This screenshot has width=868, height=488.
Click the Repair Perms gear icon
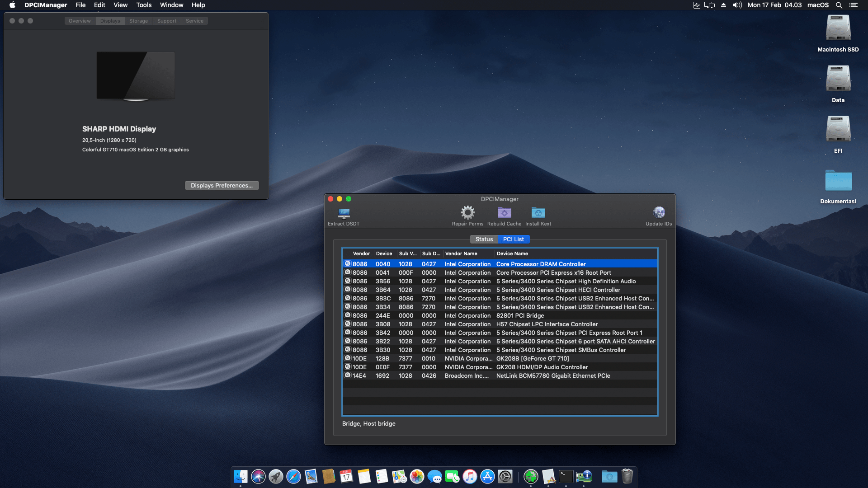click(467, 212)
